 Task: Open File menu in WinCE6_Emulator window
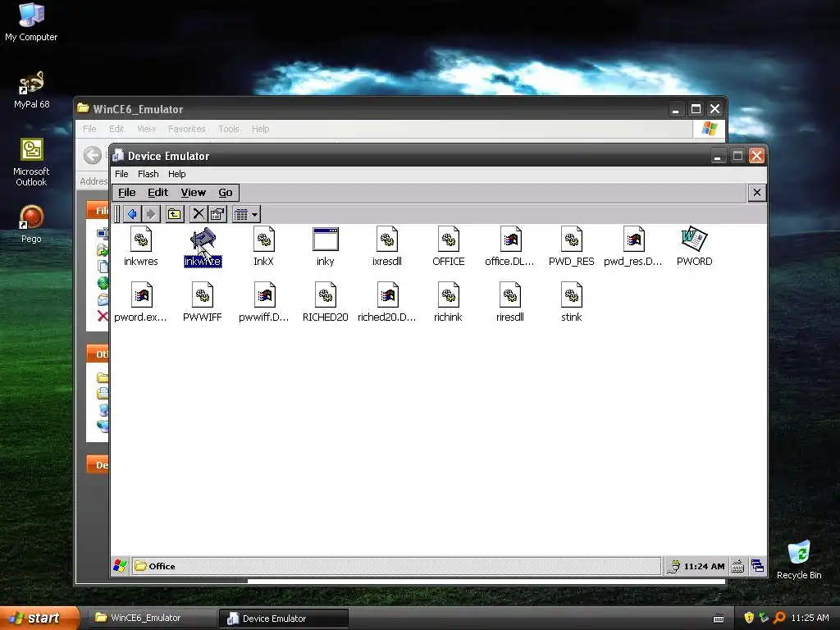pos(89,129)
